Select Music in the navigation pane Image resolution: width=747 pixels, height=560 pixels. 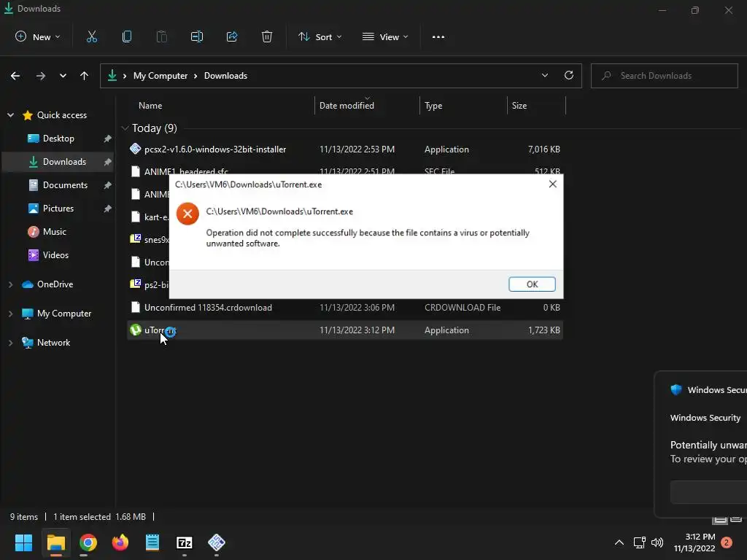(x=58, y=231)
